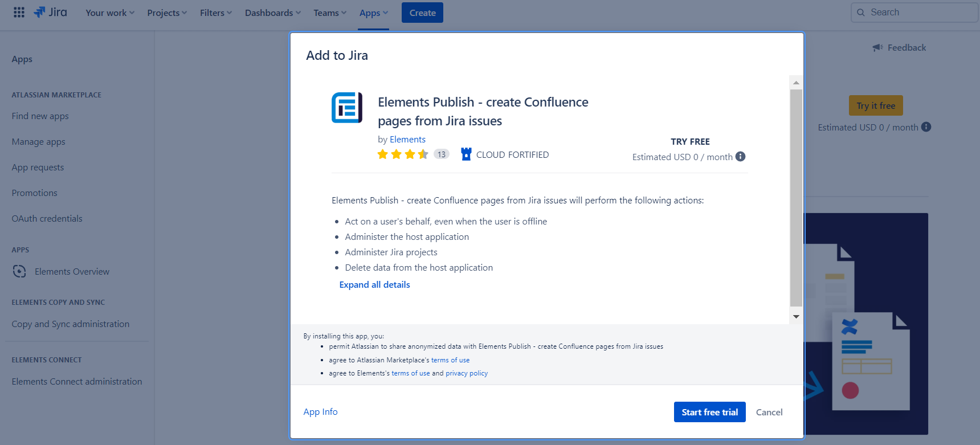Expand the Projects menu
980x445 pixels.
(167, 13)
